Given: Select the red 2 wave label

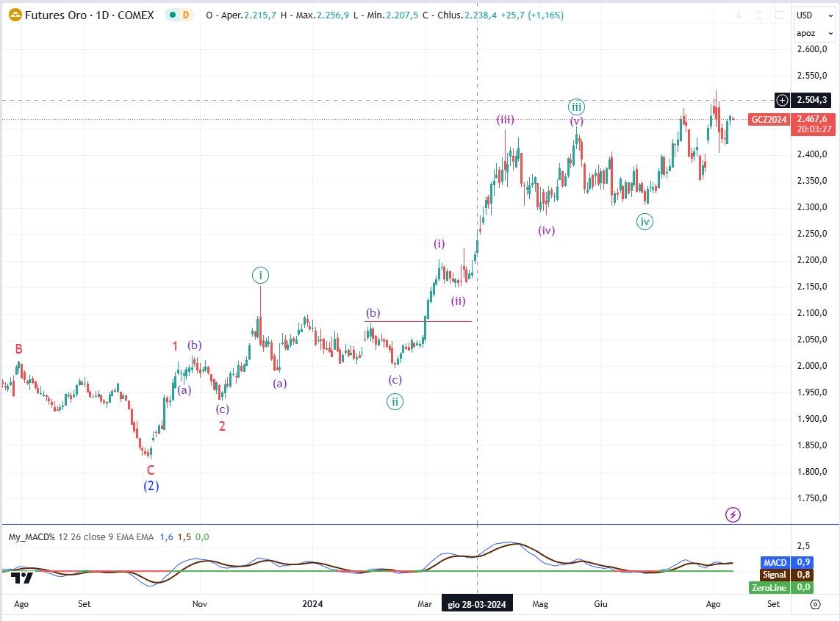Looking at the screenshot, I should click(x=223, y=426).
